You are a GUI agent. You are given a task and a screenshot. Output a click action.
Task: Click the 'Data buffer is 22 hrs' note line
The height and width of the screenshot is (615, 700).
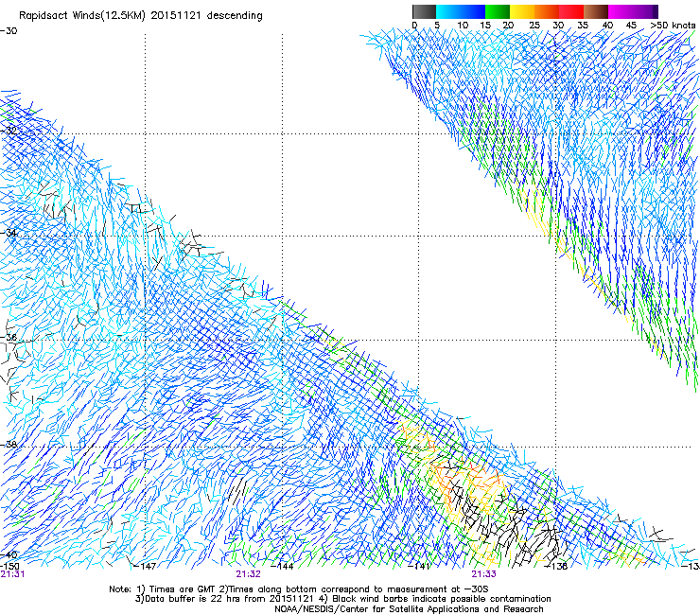tap(342, 599)
